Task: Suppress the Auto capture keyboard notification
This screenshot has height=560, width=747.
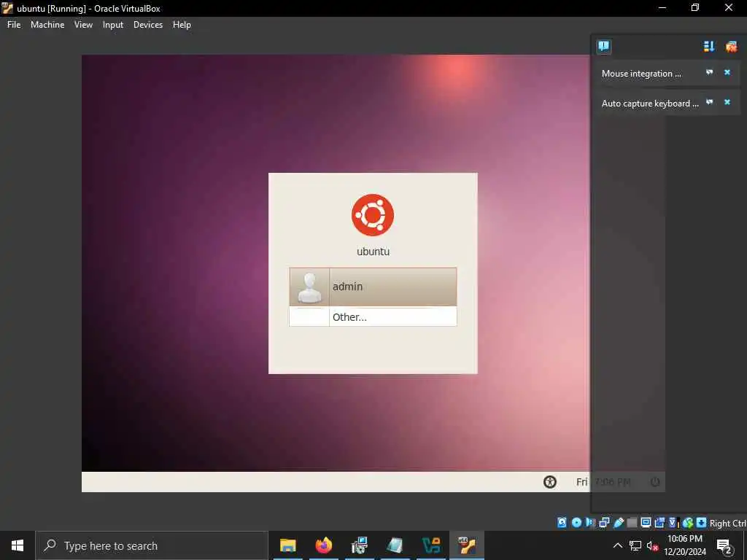Action: tap(709, 102)
